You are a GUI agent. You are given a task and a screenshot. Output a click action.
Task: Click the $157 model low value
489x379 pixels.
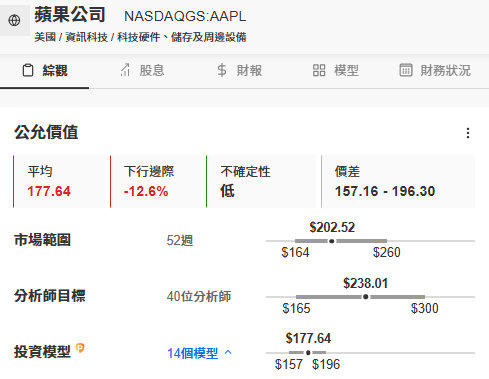click(289, 364)
